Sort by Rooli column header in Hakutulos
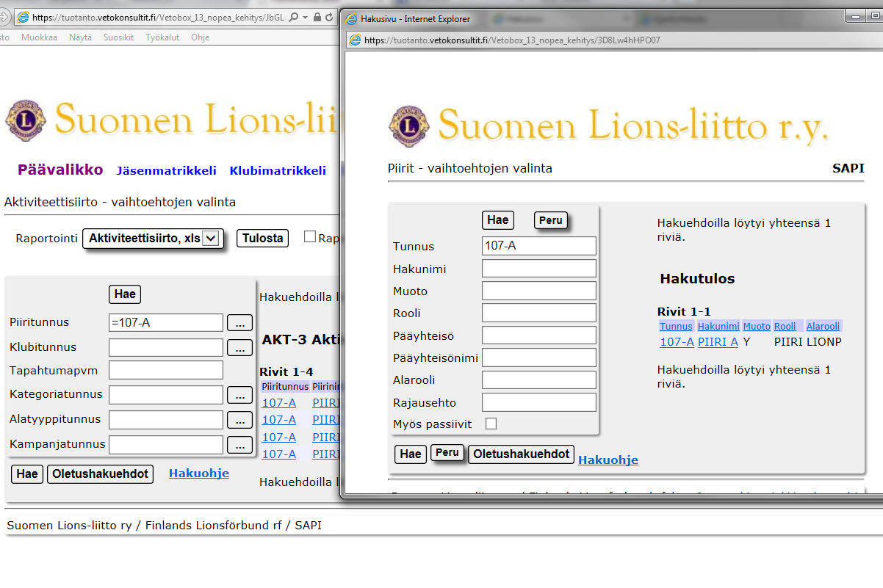This screenshot has width=883, height=588. click(x=785, y=326)
